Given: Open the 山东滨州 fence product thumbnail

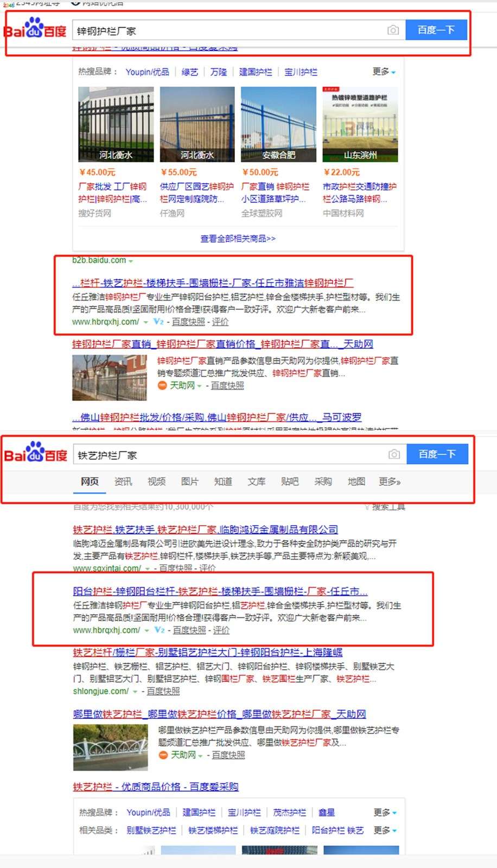Looking at the screenshot, I should [x=360, y=124].
